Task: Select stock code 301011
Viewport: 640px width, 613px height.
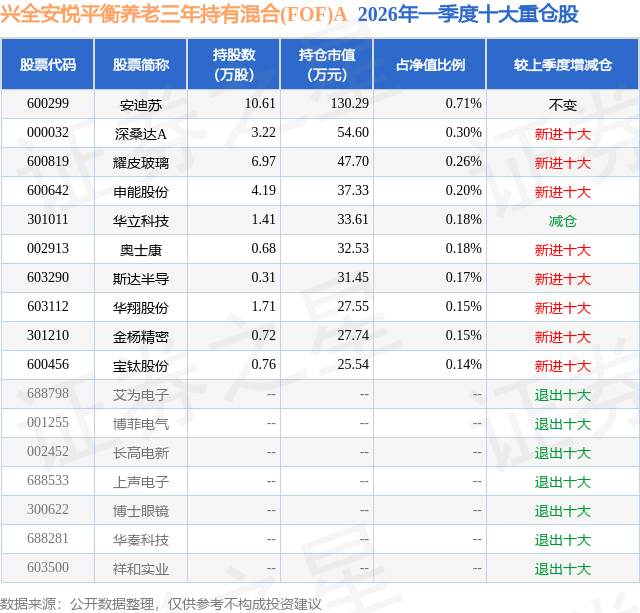Action: click(48, 219)
